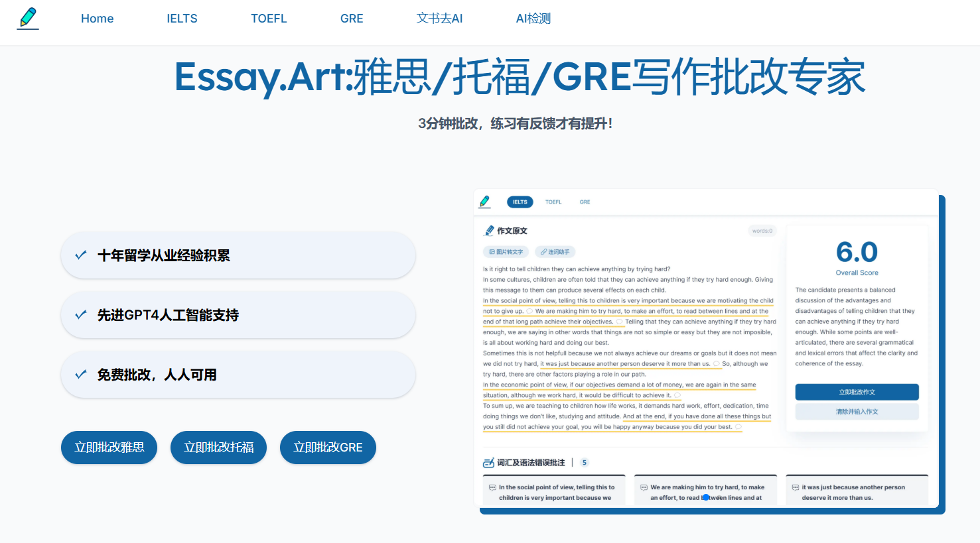Screen dimensions: 980x543
Task: Click the Essay.Art:雅思/托福/GRE写作批改专家 heading
Action: pyautogui.click(x=520, y=77)
